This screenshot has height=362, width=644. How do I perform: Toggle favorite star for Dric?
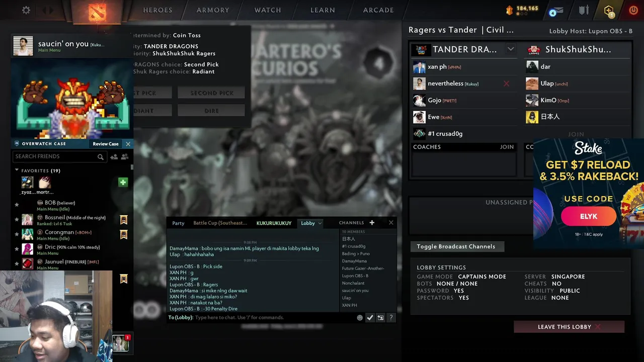(x=17, y=249)
